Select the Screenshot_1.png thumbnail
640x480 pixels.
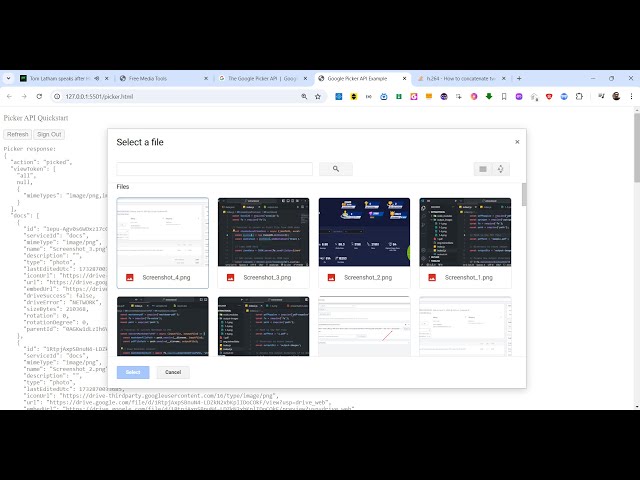(465, 232)
